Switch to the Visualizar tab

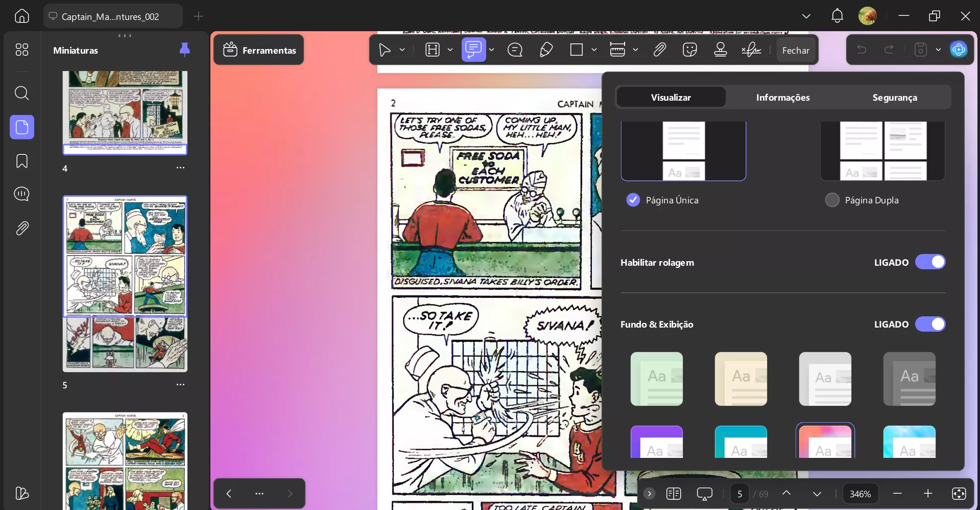(x=671, y=97)
